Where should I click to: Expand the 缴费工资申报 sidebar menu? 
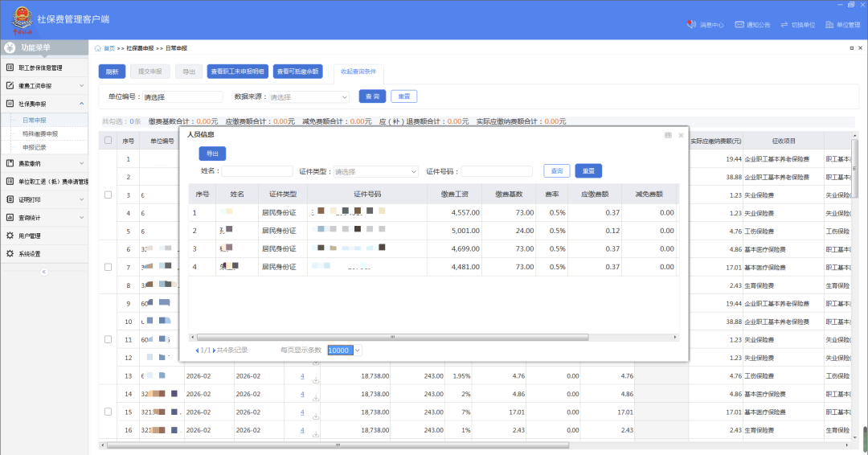44,86
